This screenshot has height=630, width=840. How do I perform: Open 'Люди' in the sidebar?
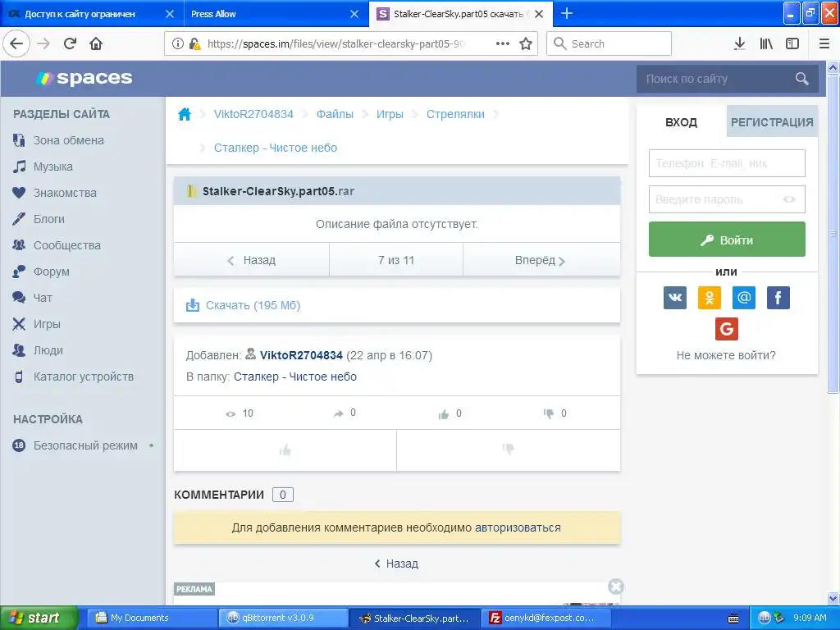click(x=48, y=350)
